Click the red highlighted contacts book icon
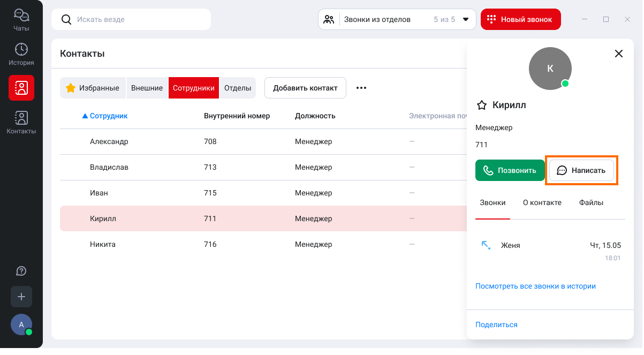 click(x=21, y=88)
